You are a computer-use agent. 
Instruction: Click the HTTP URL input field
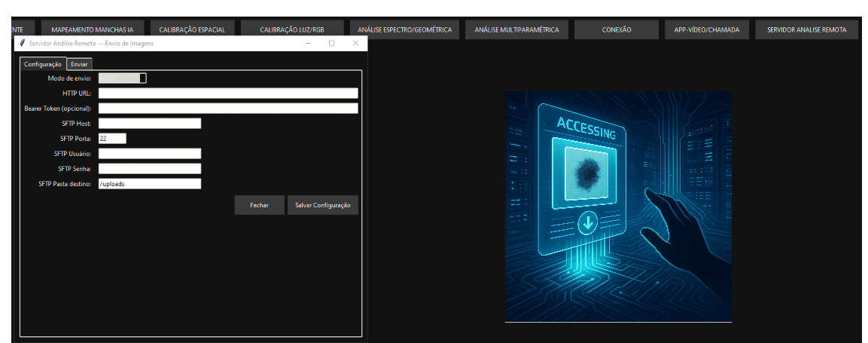click(x=227, y=93)
